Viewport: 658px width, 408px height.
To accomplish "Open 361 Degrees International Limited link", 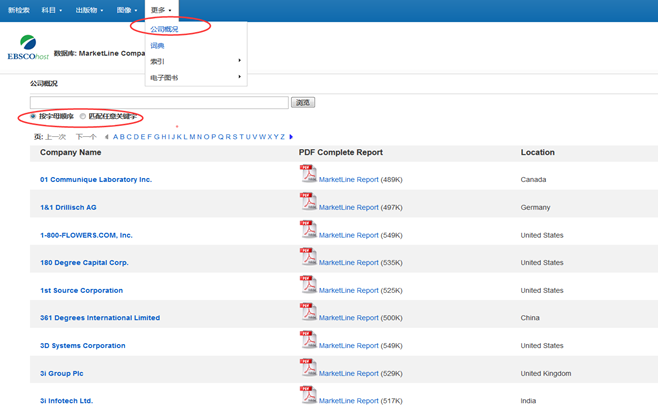I will (x=100, y=318).
